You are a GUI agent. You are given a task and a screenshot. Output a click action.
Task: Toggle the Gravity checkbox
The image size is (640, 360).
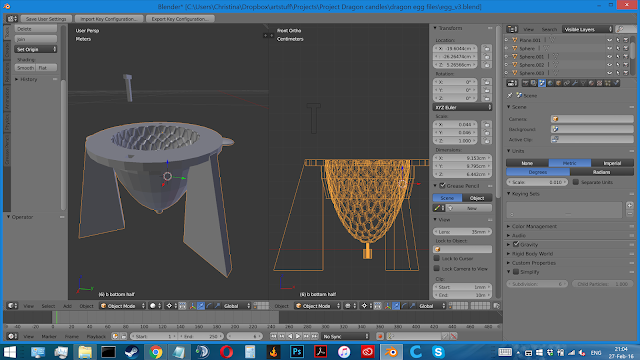(x=516, y=244)
